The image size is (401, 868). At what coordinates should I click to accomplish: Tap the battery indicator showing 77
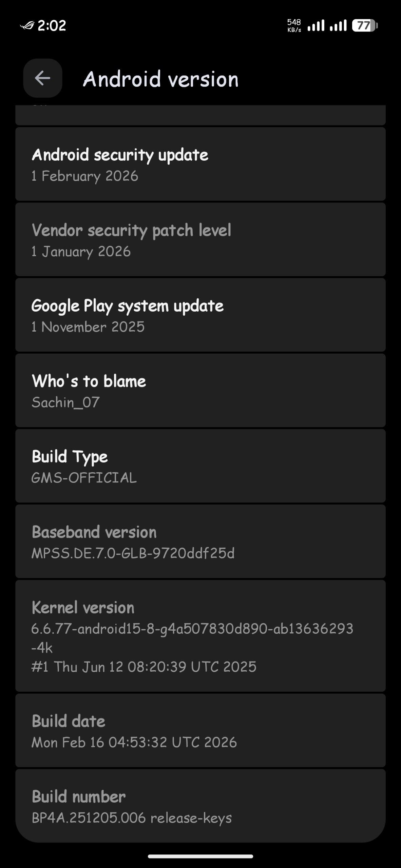(365, 26)
